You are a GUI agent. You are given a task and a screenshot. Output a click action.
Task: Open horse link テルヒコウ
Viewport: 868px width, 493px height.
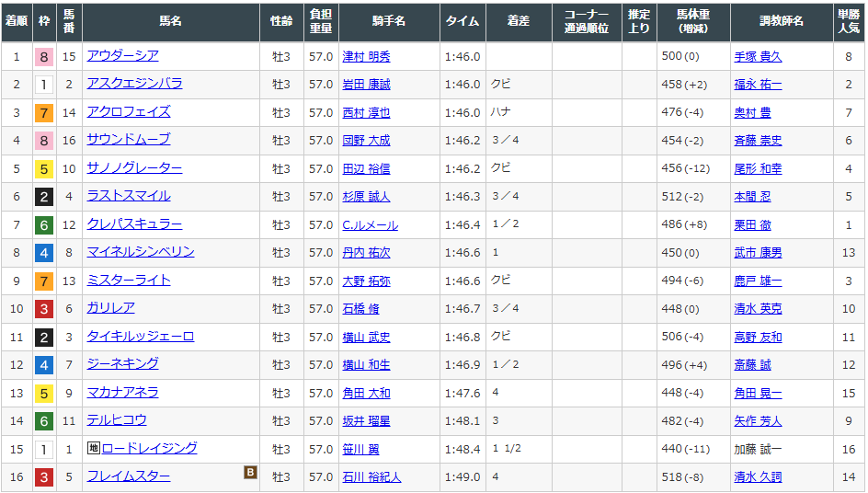116,420
